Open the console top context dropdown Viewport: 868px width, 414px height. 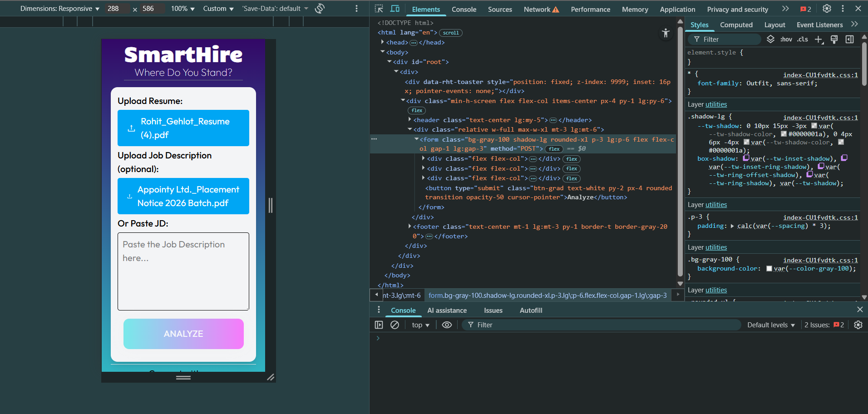(x=420, y=325)
